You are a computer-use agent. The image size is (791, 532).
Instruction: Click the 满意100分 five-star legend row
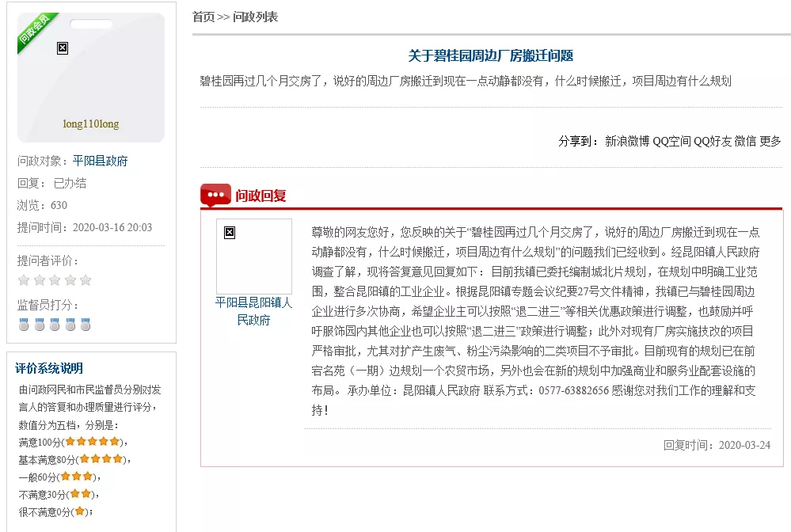(x=73, y=443)
